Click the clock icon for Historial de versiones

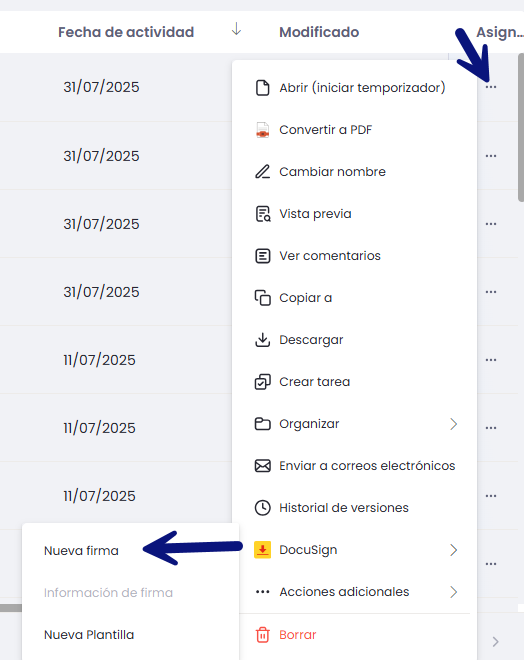[263, 508]
